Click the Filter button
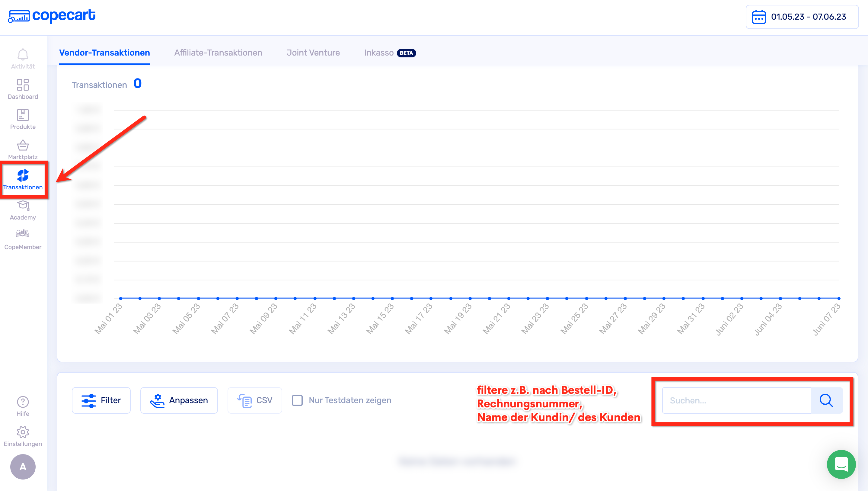The width and height of the screenshot is (868, 491). 101,400
